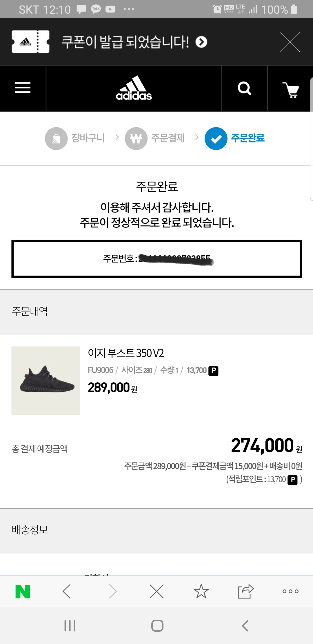
Task: Close browser tab with X icon
Action: pyautogui.click(x=157, y=591)
